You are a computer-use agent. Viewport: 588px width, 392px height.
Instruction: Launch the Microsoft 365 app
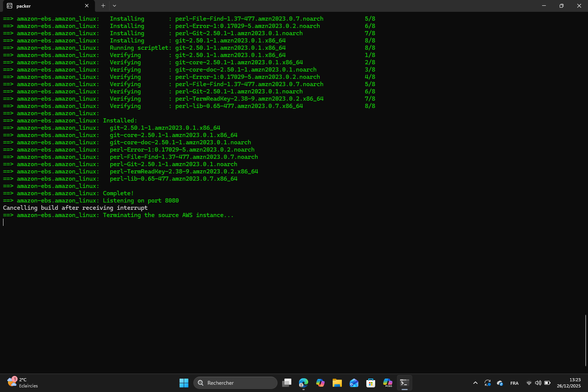(387, 383)
